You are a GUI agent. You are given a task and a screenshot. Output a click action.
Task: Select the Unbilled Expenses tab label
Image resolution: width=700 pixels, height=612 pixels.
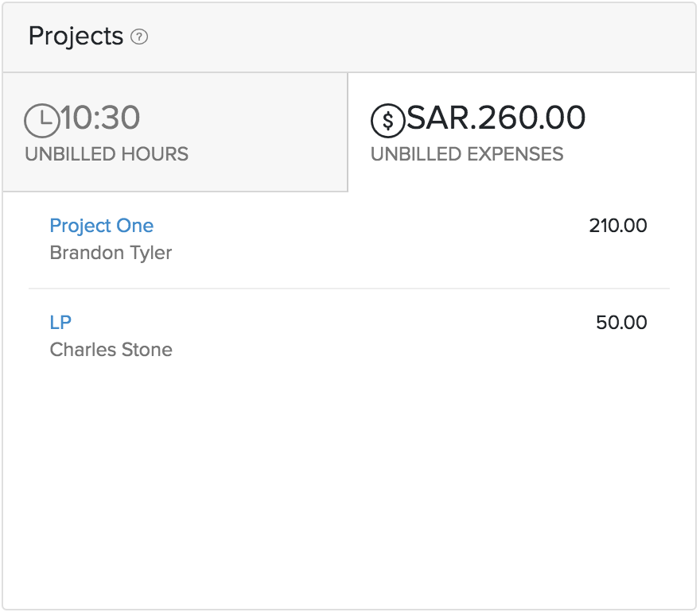(x=467, y=154)
